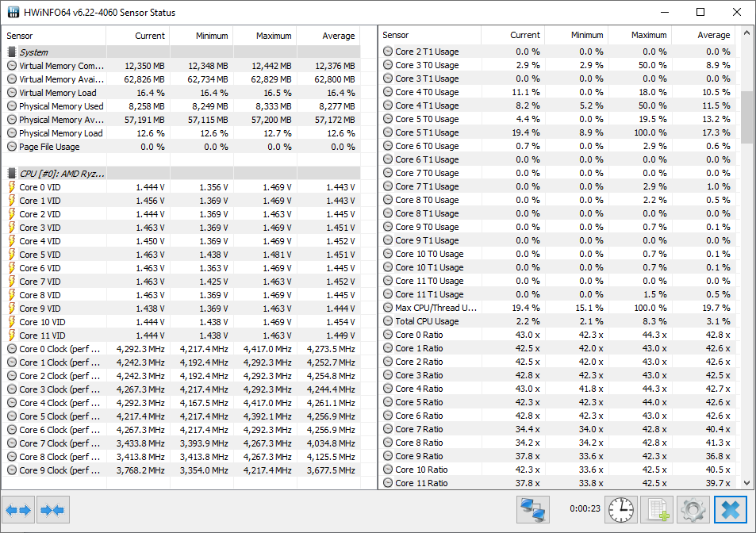Select the Core 7 Clock (perf ... row label
This screenshot has height=533, width=756.
coord(59,443)
